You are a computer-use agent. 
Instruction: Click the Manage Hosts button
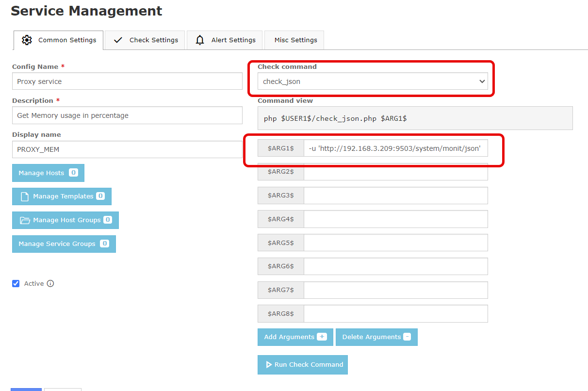[48, 173]
